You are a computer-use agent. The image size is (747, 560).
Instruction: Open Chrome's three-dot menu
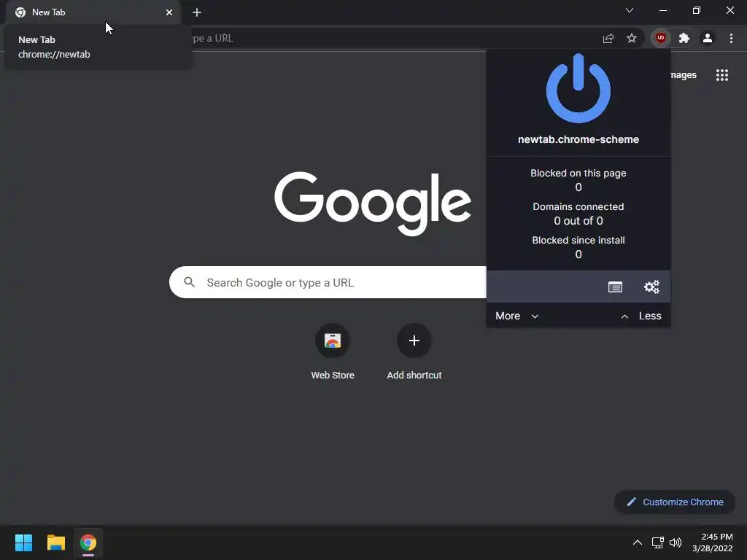click(731, 38)
